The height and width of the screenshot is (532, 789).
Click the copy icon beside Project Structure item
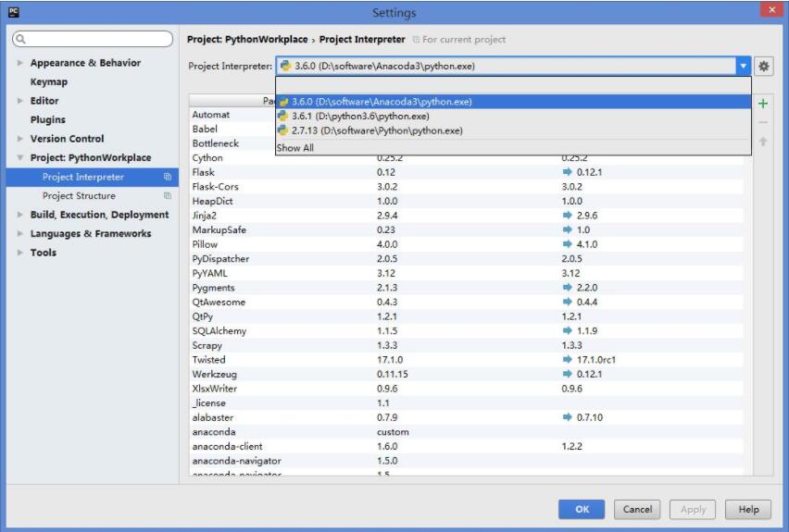(x=168, y=195)
